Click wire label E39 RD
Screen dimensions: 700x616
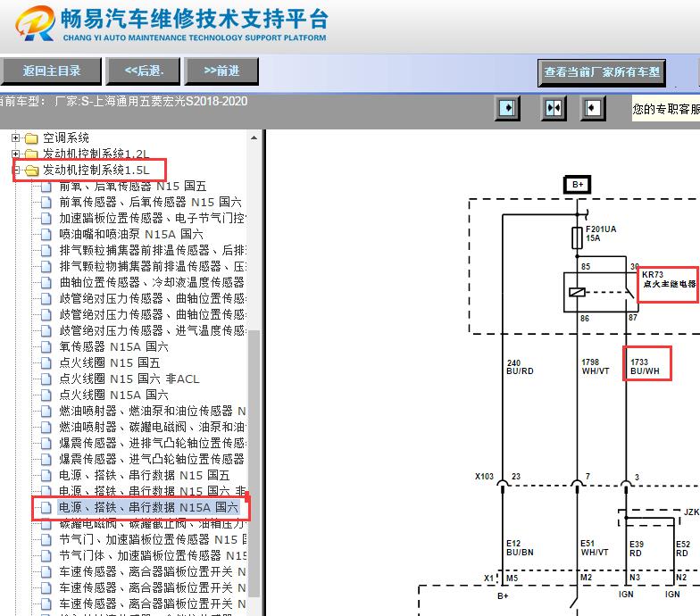637,548
